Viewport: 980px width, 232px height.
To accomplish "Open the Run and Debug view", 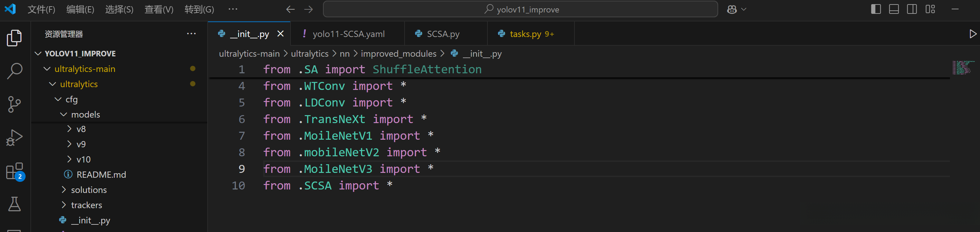I will (15, 138).
